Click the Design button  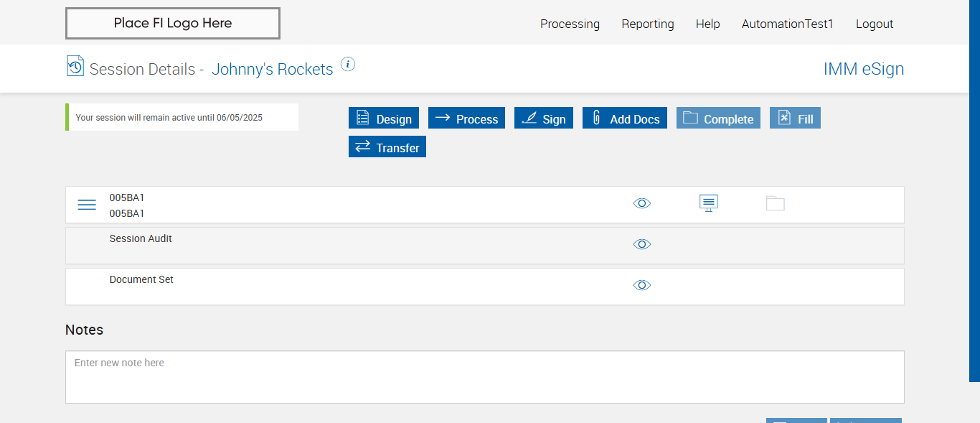[384, 118]
